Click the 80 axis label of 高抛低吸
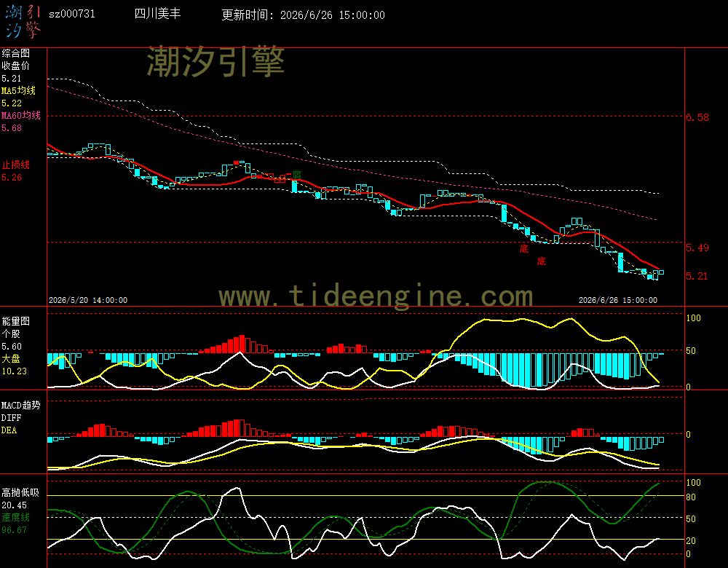 coord(691,497)
